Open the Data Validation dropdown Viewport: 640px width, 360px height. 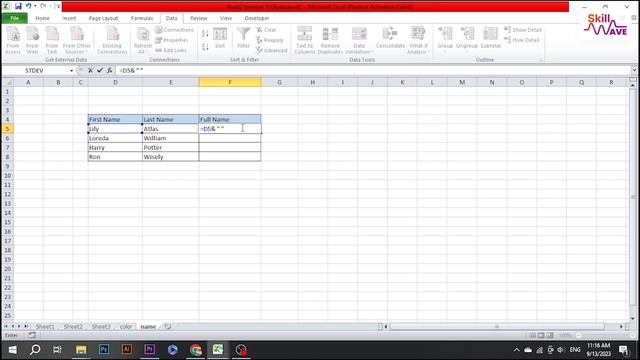click(359, 40)
